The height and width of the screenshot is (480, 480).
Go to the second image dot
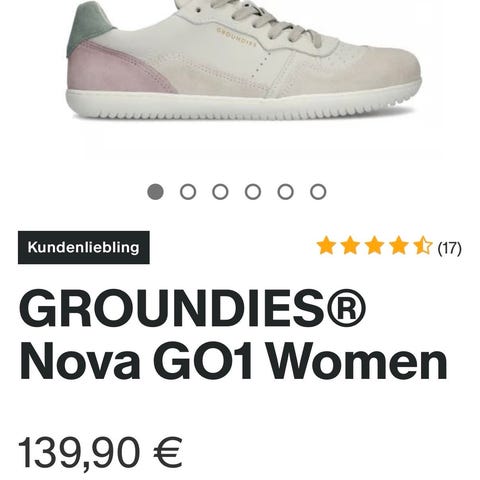[188, 192]
